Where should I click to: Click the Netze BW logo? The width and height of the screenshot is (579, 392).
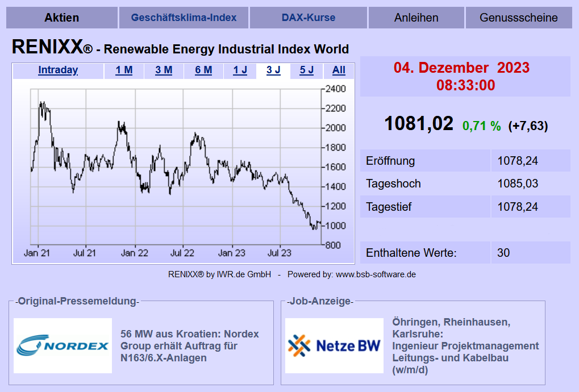point(334,345)
